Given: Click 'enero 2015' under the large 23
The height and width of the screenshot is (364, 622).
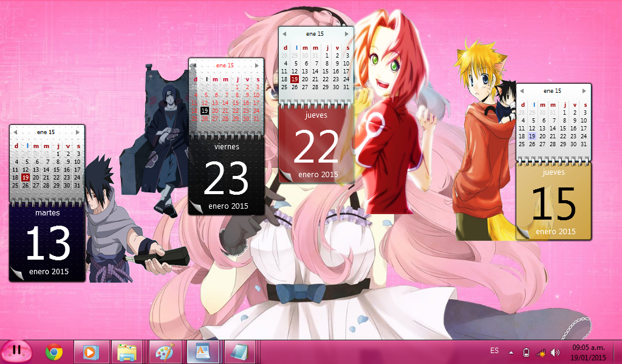Looking at the screenshot, I should (228, 206).
